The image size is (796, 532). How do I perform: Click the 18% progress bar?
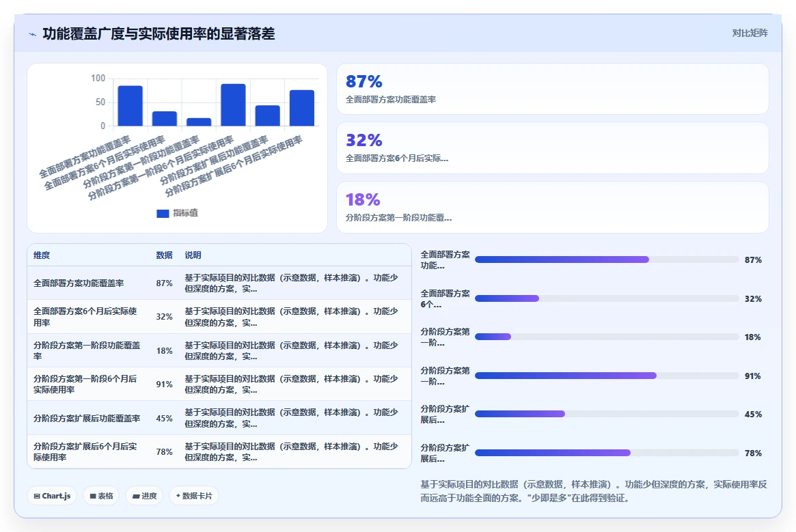click(x=607, y=337)
